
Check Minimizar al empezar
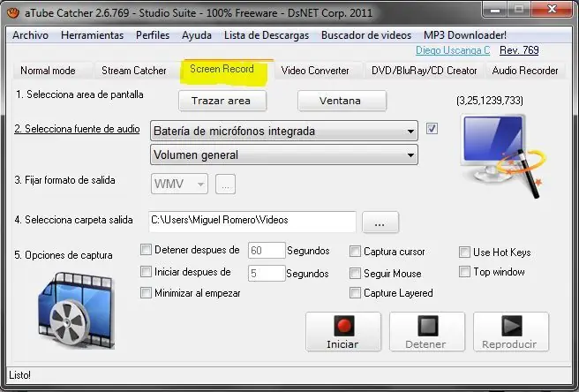coord(146,293)
